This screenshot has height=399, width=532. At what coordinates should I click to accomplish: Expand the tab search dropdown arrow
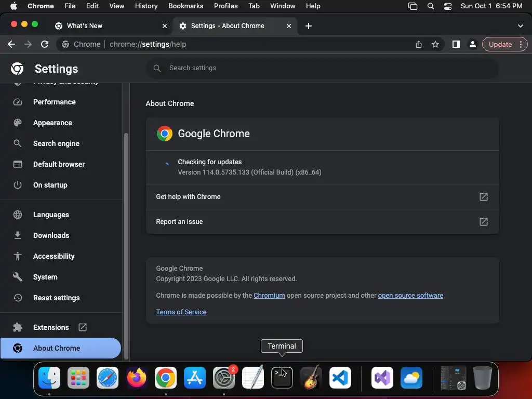[520, 26]
